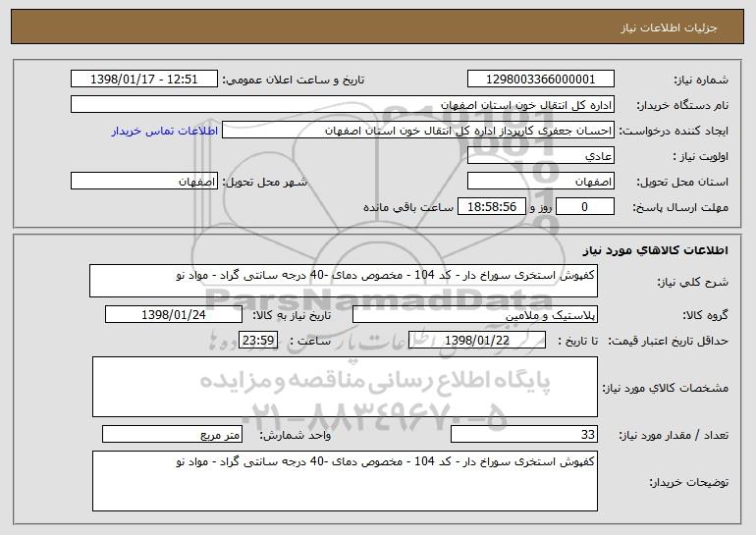
Task: Click the price validity date field 1398/01/22
Action: click(477, 341)
